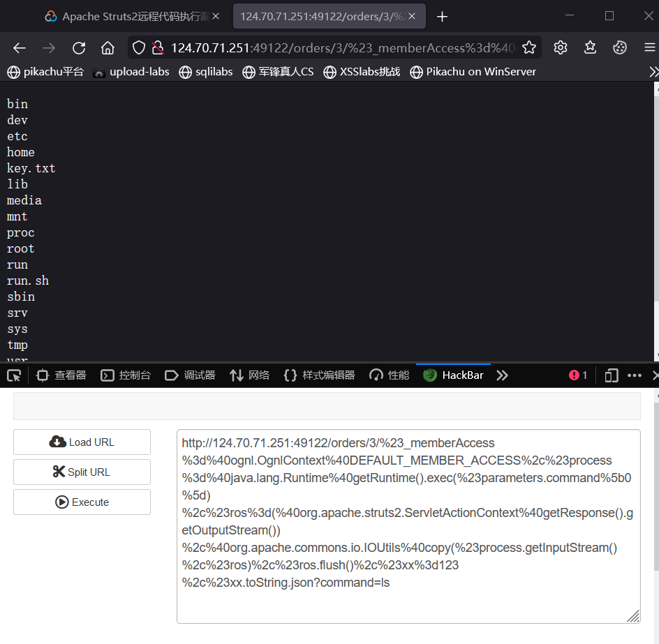Viewport: 659px width, 644px height.
Task: Click the run.sh entry in the output
Action: [28, 280]
